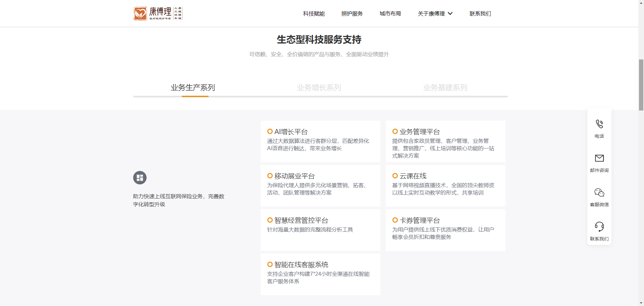
Task: Click description 提供包含家政员管理、客户管理
Action: [x=443, y=148]
